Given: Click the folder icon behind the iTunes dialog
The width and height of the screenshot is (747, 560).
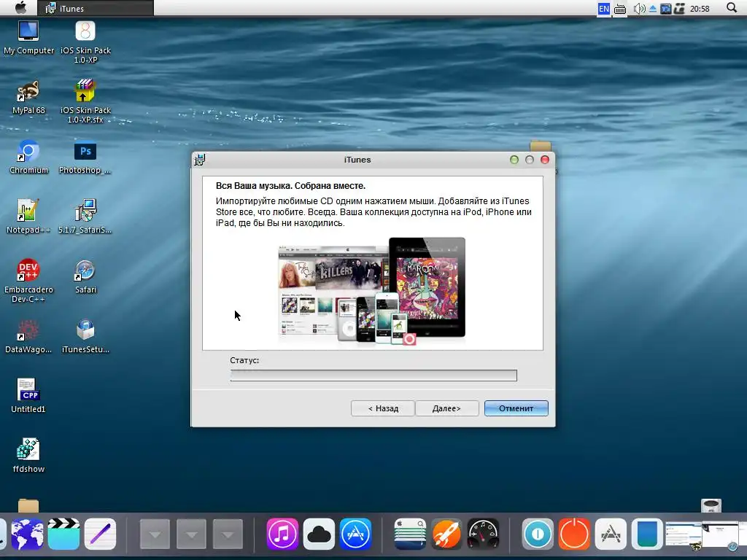Looking at the screenshot, I should coord(541,146).
